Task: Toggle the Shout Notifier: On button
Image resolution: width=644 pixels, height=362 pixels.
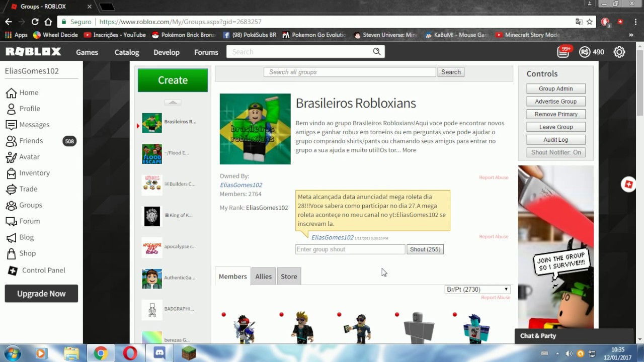Action: click(x=556, y=152)
